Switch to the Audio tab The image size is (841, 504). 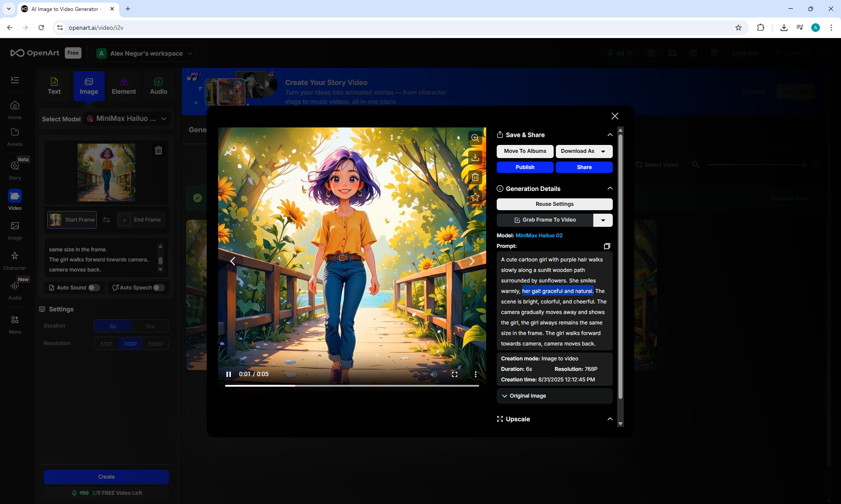tap(159, 86)
